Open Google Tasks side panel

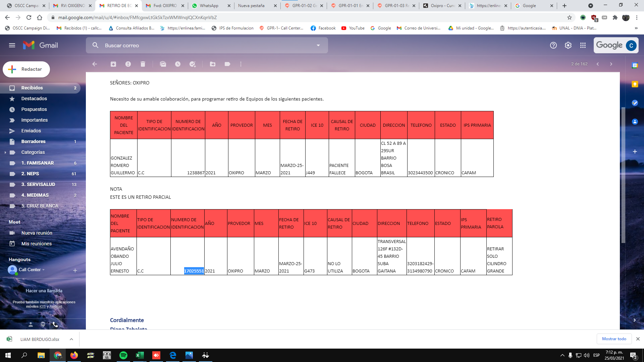(x=635, y=103)
